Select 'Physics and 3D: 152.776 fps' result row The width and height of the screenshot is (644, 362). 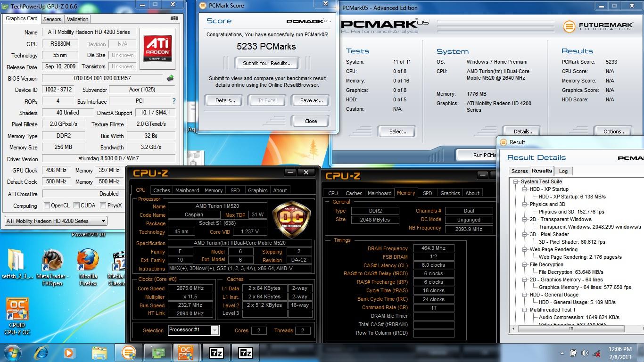pyautogui.click(x=571, y=212)
